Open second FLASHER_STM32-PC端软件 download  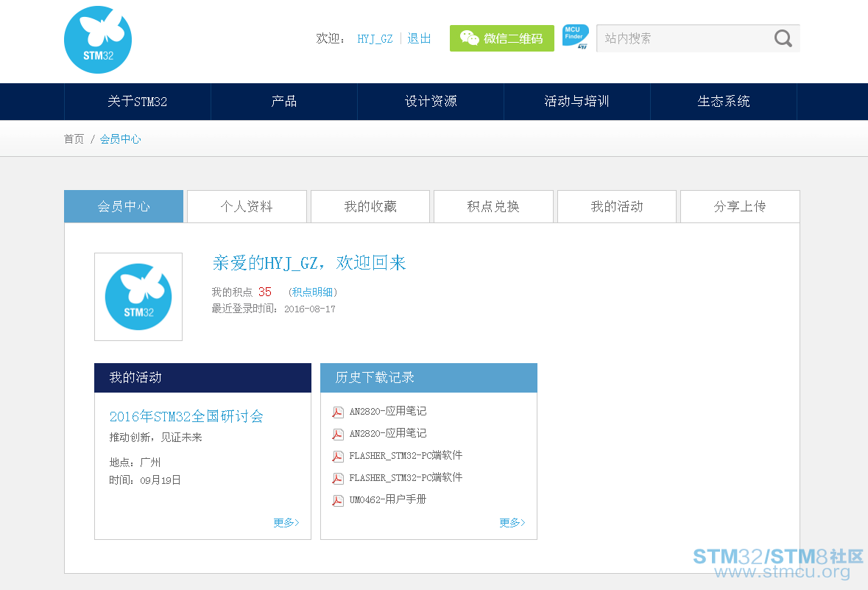(405, 477)
